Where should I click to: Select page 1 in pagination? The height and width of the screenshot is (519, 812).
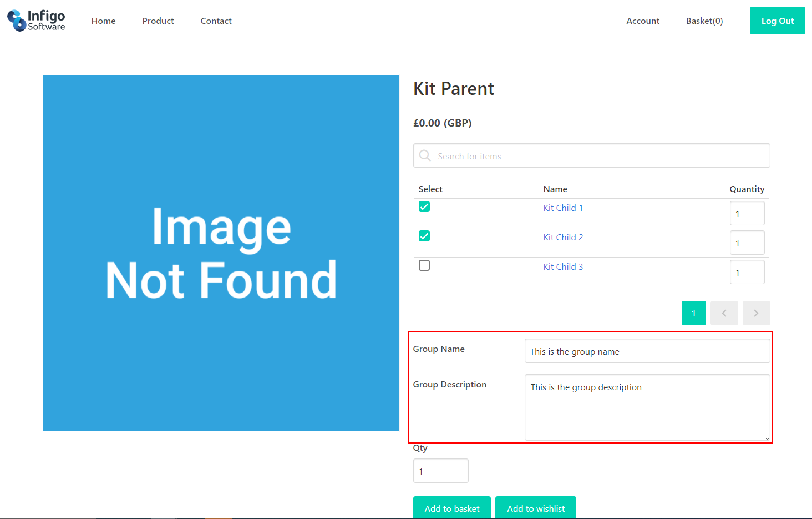pos(694,313)
